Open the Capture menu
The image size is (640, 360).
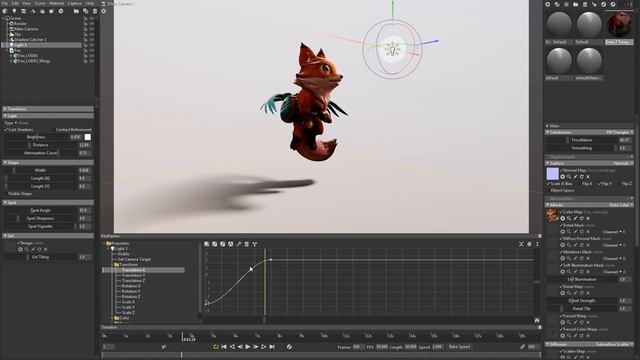pos(74,3)
